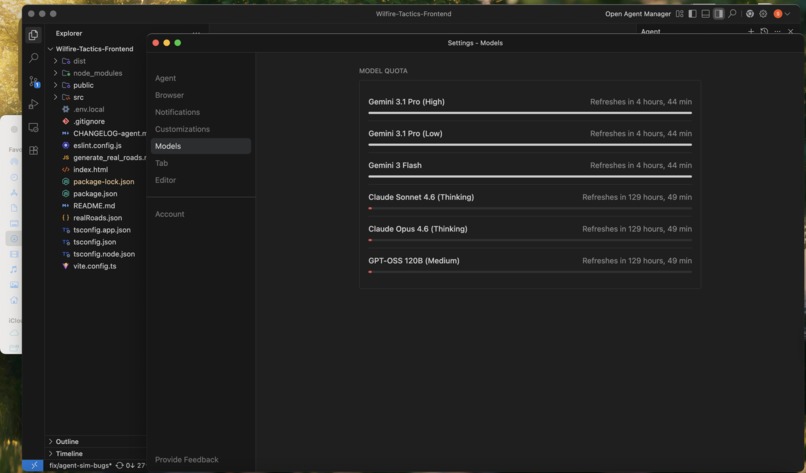Click the synchronize changes status bar item
The image size is (806, 473).
coord(131,465)
